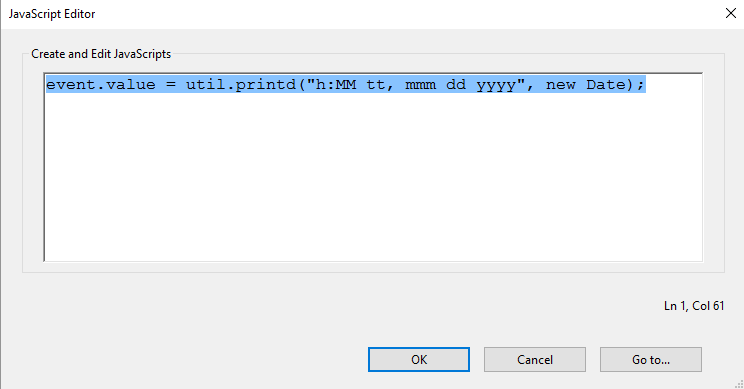
Task: Click the Ln 1, Col 61 indicator
Action: click(694, 306)
